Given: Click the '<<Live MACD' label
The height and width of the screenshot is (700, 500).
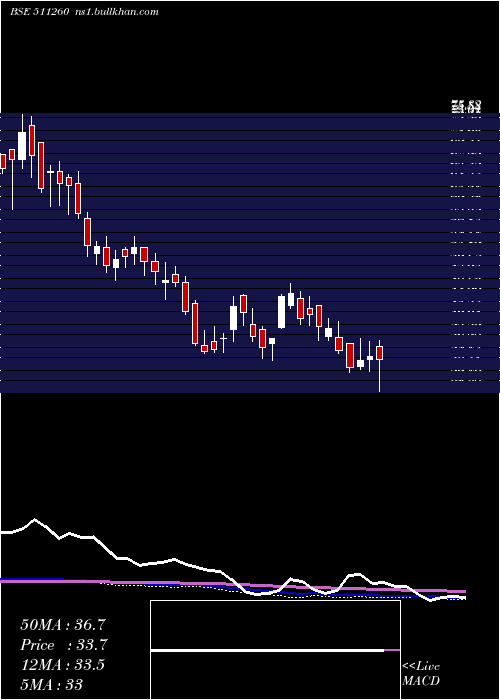Looking at the screenshot, I should coord(421,674).
